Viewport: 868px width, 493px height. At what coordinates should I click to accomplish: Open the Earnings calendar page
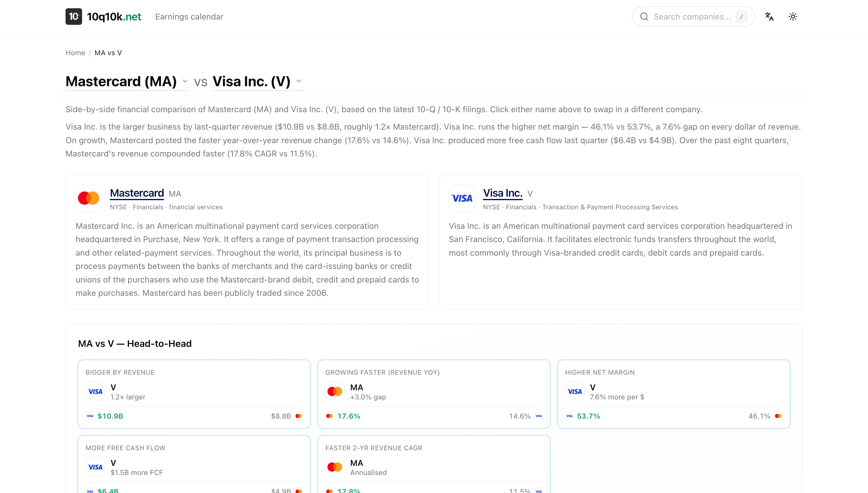189,17
